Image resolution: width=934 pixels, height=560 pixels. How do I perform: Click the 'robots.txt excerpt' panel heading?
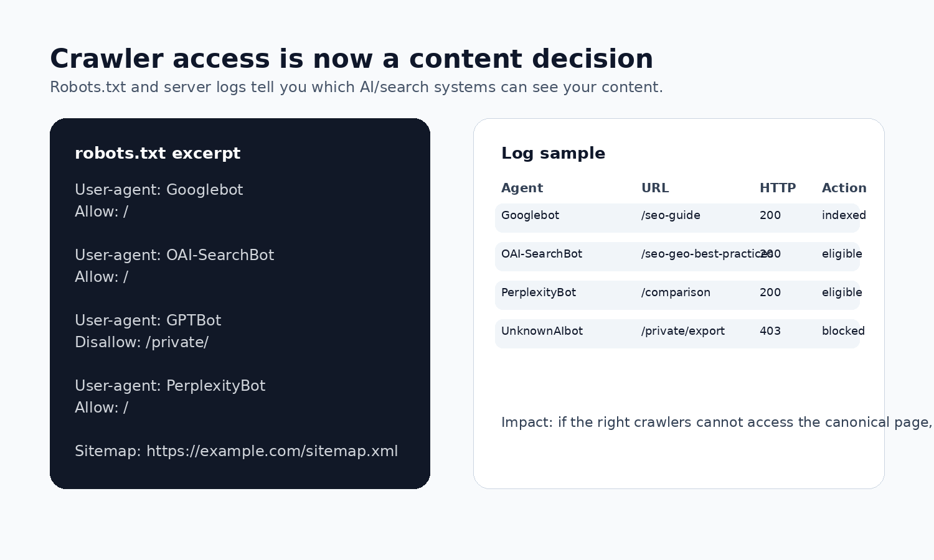click(158, 154)
